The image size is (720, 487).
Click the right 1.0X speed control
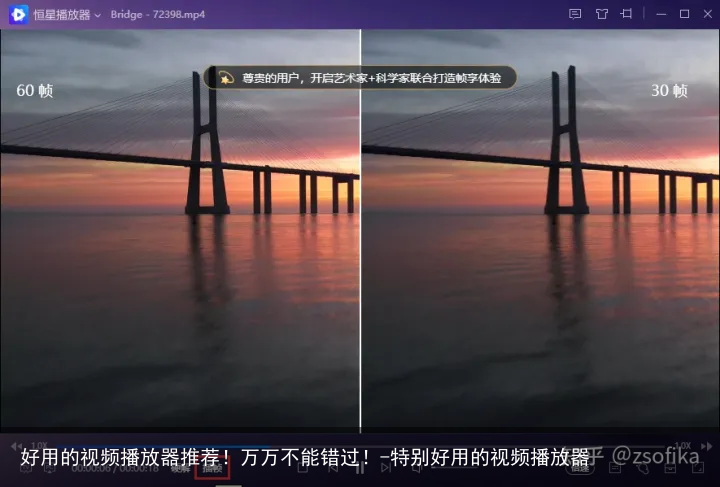pos(682,445)
